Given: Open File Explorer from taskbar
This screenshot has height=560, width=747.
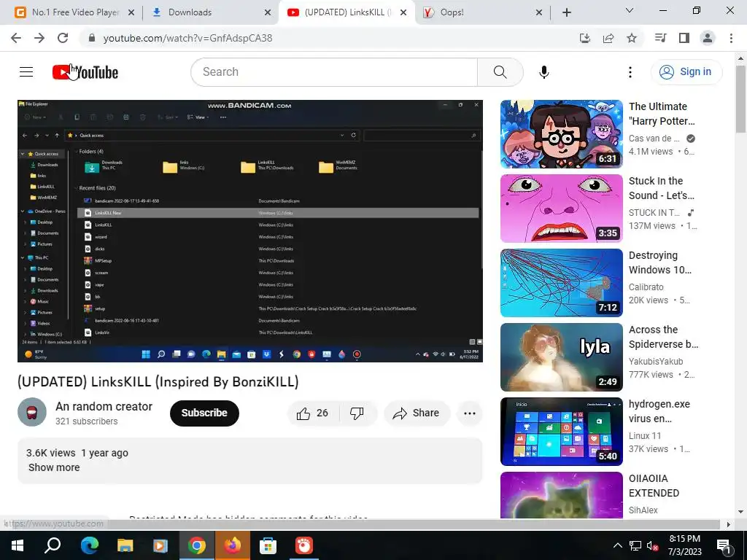Looking at the screenshot, I should click(125, 545).
